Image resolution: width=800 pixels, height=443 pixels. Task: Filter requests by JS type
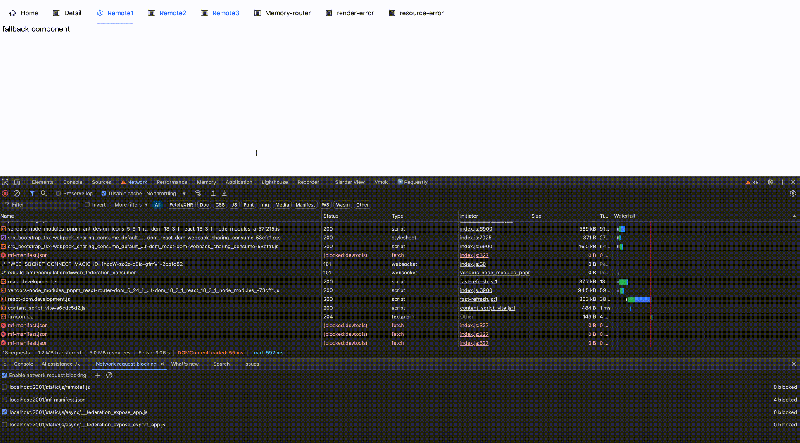tap(234, 205)
